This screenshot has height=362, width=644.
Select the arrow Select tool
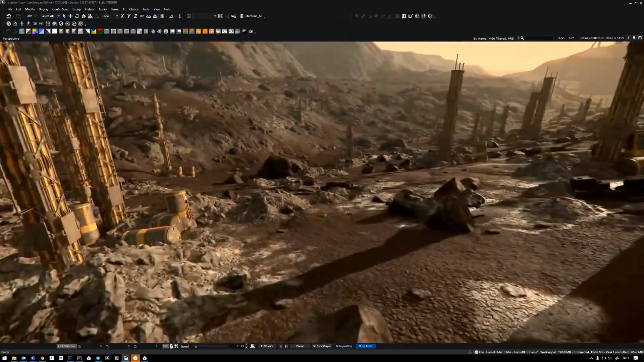pos(64,16)
